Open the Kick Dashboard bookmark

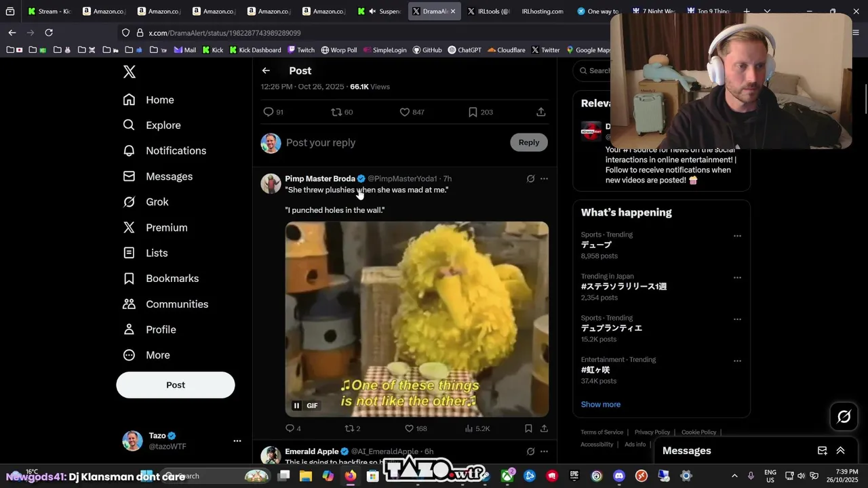click(255, 50)
